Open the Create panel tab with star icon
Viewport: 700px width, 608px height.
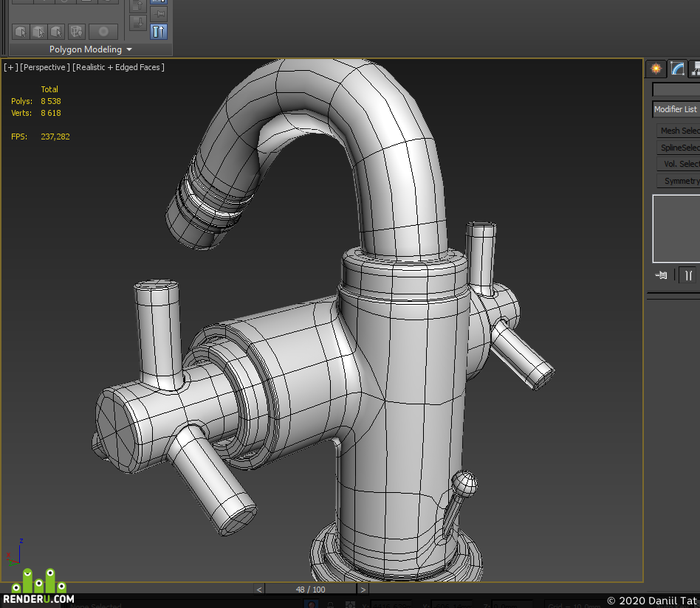coord(656,69)
